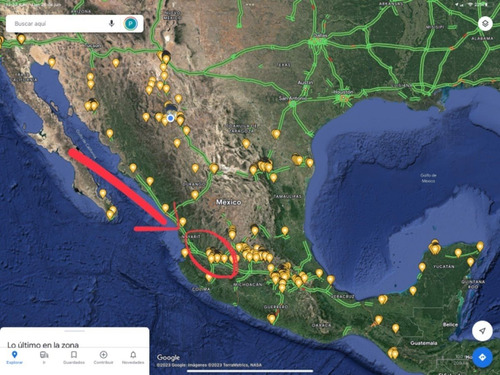Tap the Mexico country label

pyautogui.click(x=228, y=202)
